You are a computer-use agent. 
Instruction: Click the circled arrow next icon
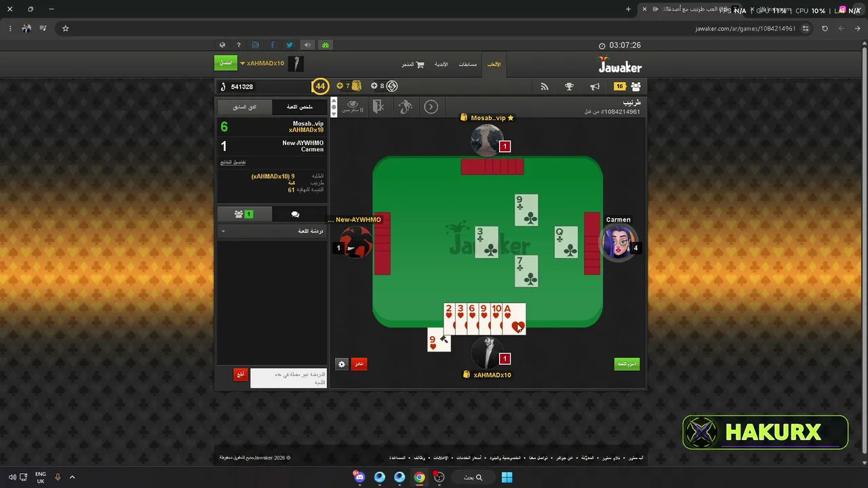point(431,106)
